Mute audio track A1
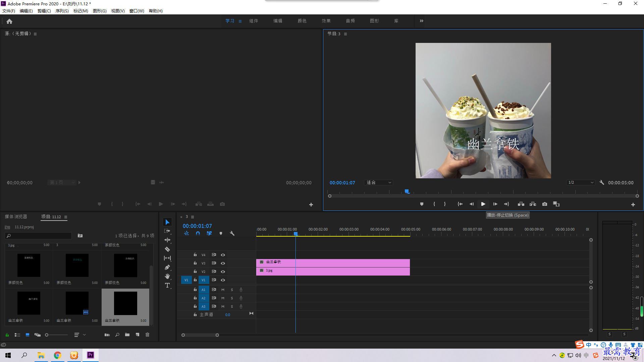 tap(223, 290)
